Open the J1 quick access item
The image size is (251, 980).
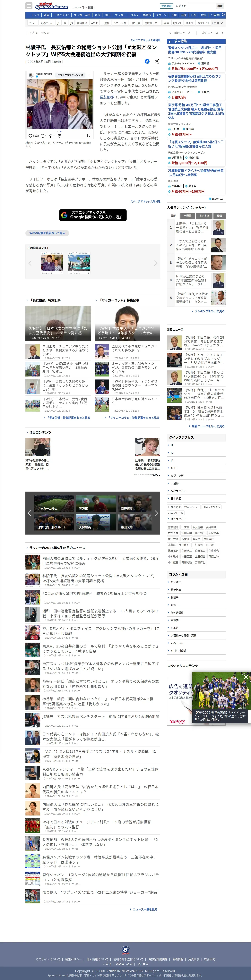pos(196,445)
